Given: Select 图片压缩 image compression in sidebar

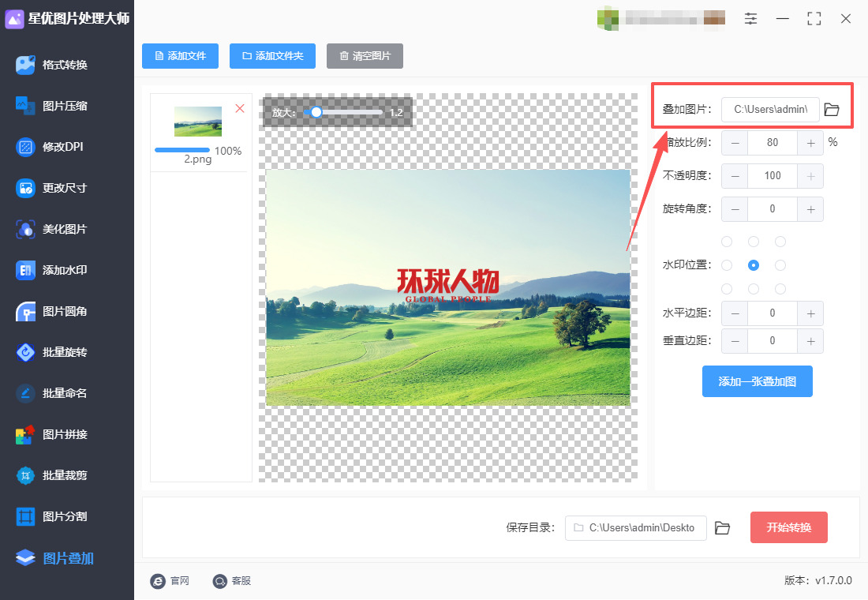Looking at the screenshot, I should (52, 106).
